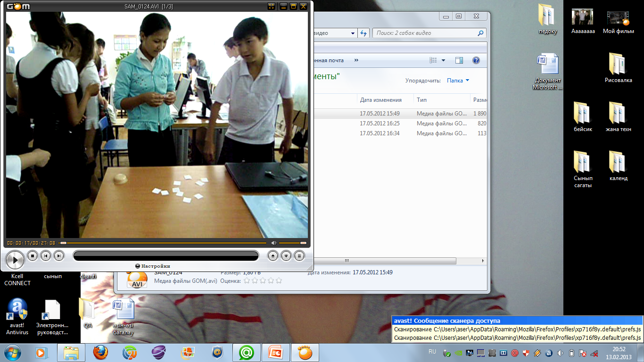The image size is (644, 362).
Task: Open GOM control panel equalizer button
Action: coord(286,256)
